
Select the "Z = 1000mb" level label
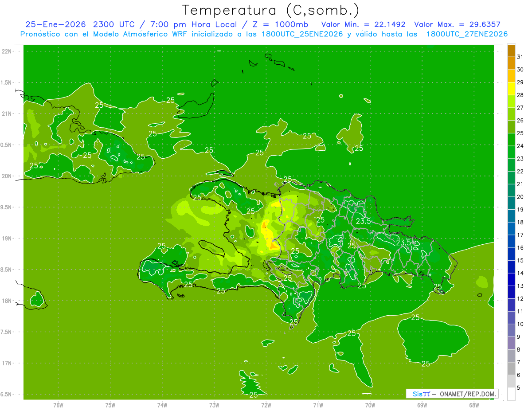pyautogui.click(x=282, y=24)
